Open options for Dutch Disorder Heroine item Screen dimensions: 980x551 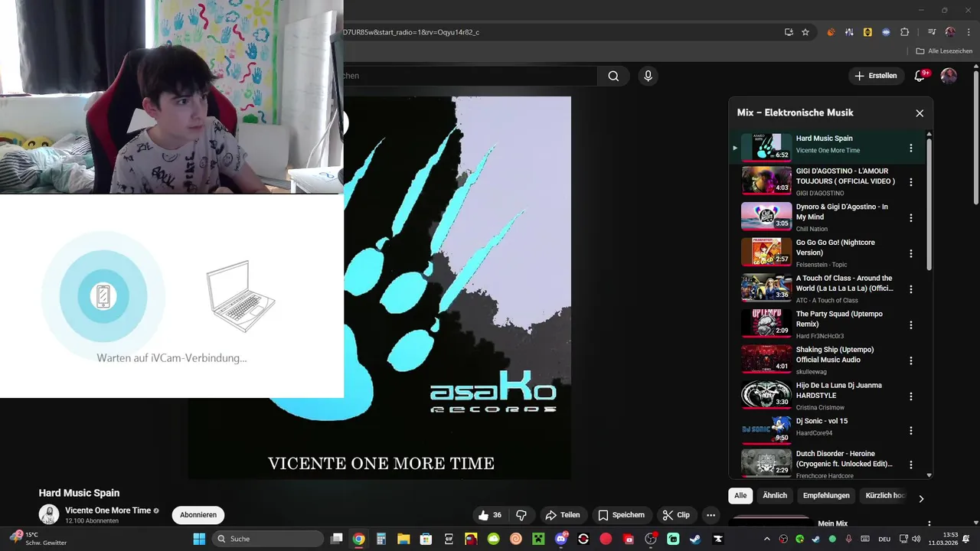point(911,465)
